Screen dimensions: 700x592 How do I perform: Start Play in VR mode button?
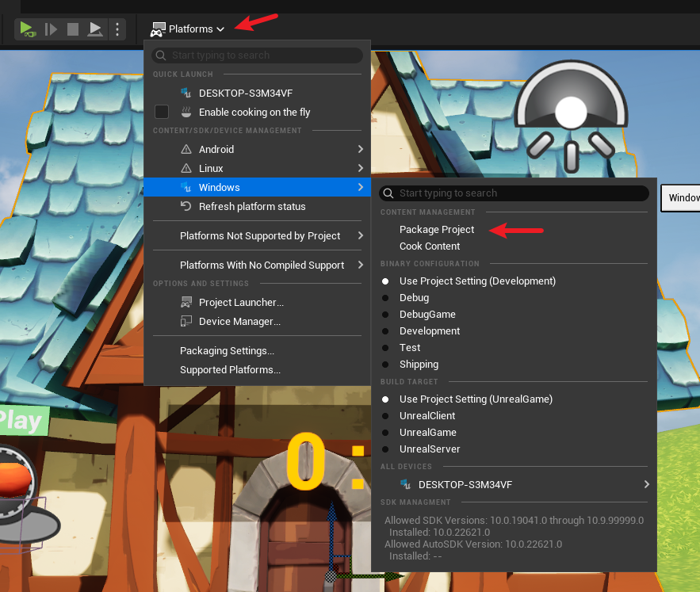click(27, 29)
